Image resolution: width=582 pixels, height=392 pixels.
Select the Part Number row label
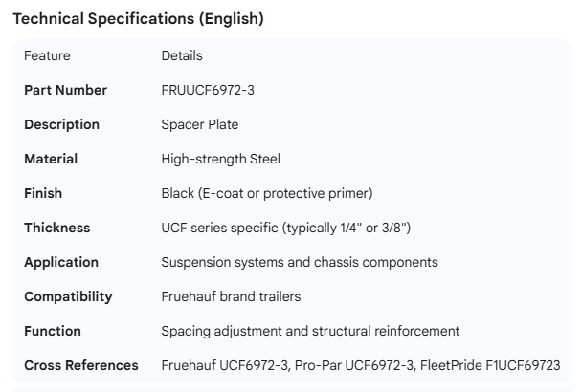65,90
